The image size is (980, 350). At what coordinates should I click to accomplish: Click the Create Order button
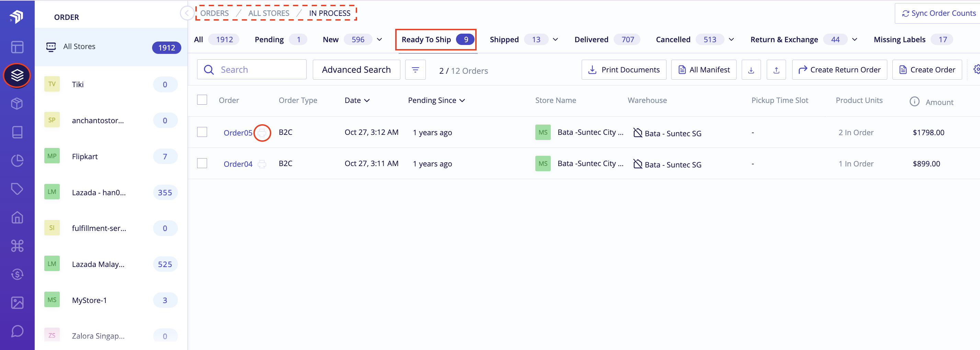(x=927, y=70)
